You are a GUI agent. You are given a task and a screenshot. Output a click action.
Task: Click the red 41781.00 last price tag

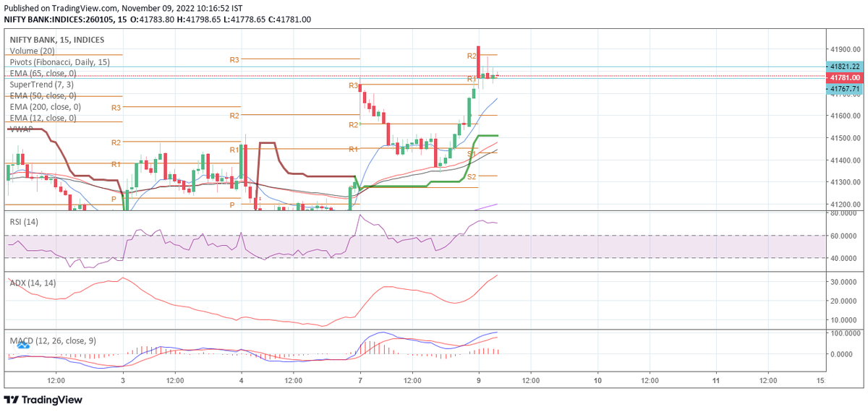click(x=844, y=77)
